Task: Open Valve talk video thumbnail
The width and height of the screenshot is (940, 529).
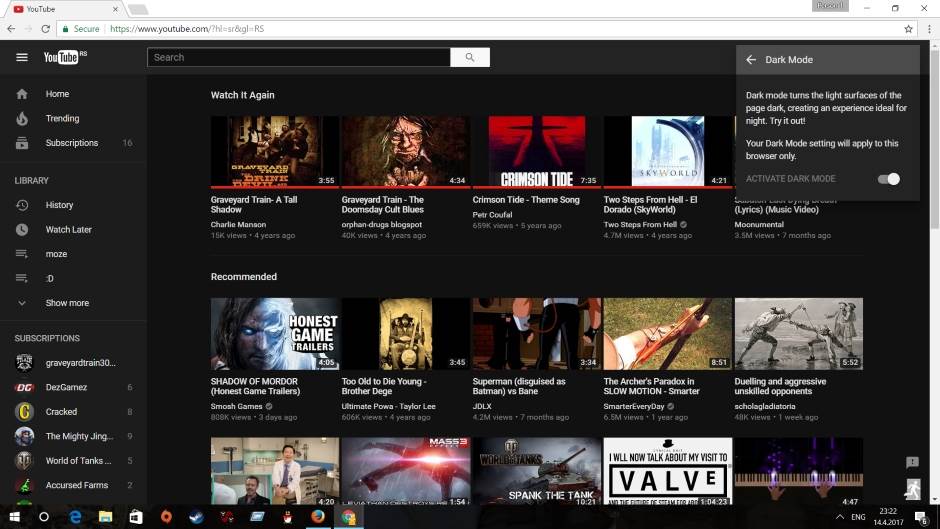Action: (x=667, y=471)
